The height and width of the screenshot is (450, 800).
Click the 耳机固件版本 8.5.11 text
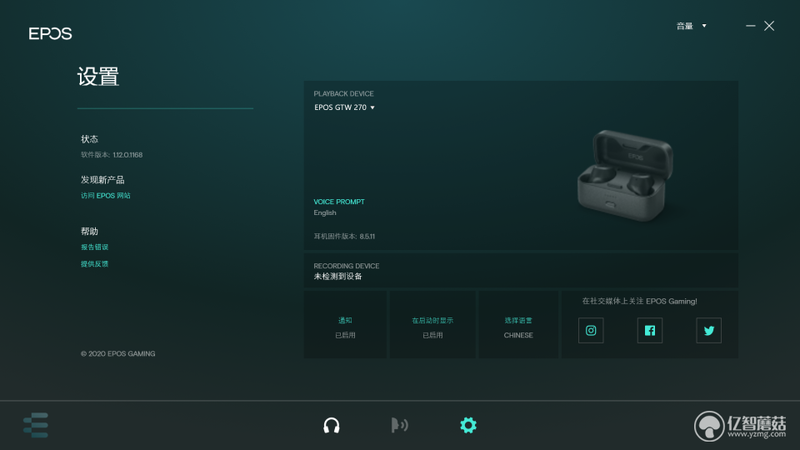(x=344, y=236)
